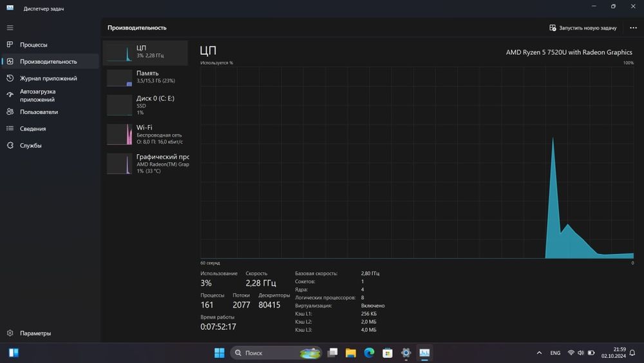The height and width of the screenshot is (363, 644).
Task: Open Task View from taskbar
Action: pyautogui.click(x=333, y=353)
